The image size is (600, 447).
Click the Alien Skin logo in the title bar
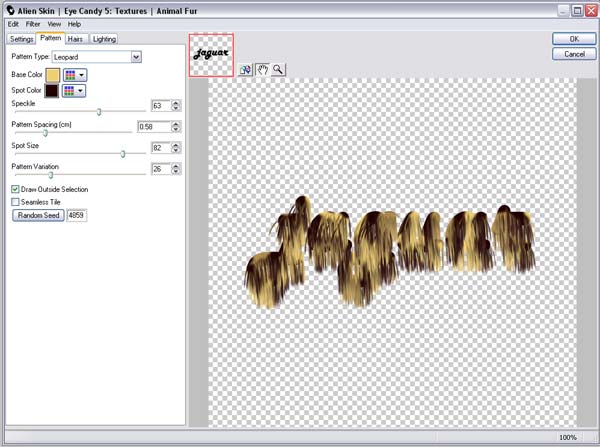11,10
